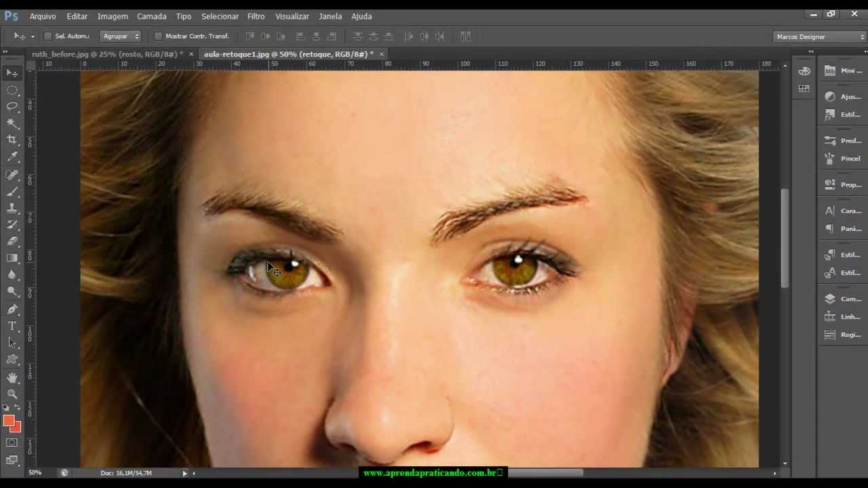Image resolution: width=868 pixels, height=488 pixels.
Task: Click the horizontal scrollbar thumb
Action: click(x=545, y=473)
